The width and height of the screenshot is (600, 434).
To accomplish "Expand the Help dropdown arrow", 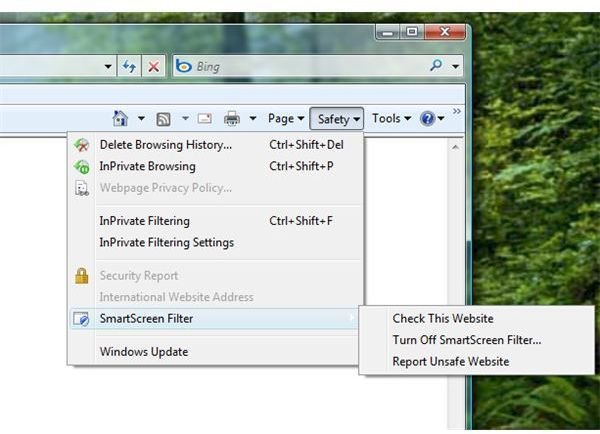I will click(x=441, y=119).
